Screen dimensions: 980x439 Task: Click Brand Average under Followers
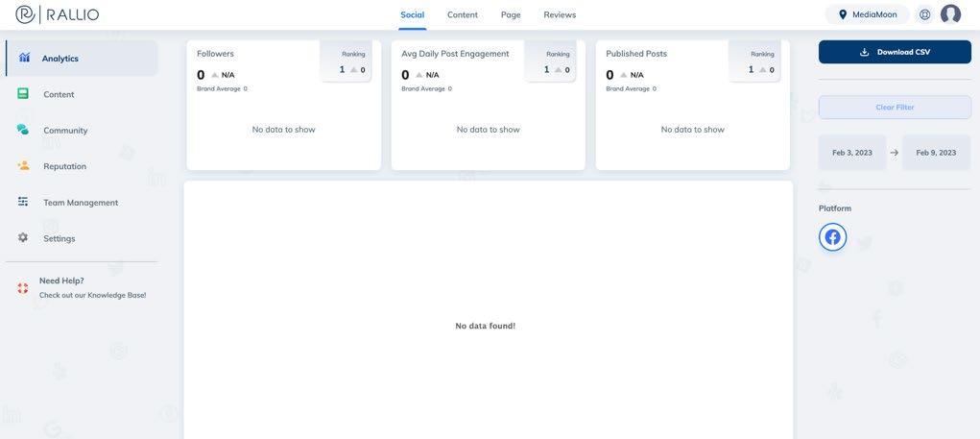coord(222,88)
